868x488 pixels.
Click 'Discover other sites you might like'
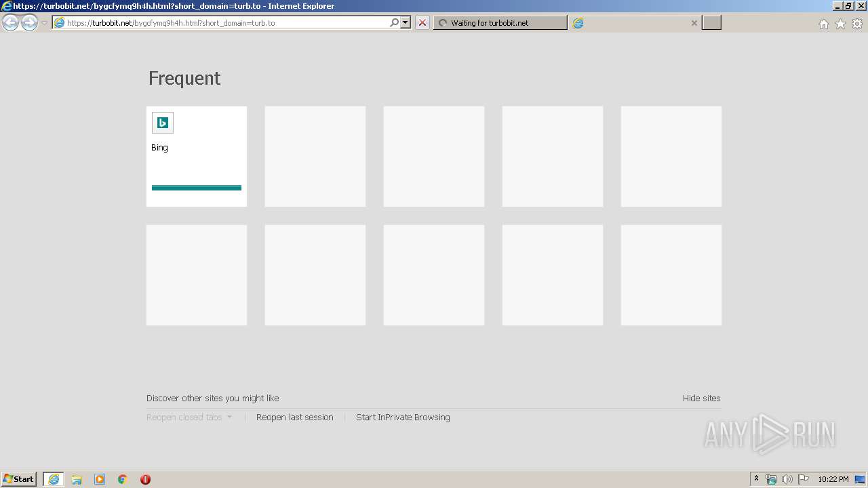[212, 399]
